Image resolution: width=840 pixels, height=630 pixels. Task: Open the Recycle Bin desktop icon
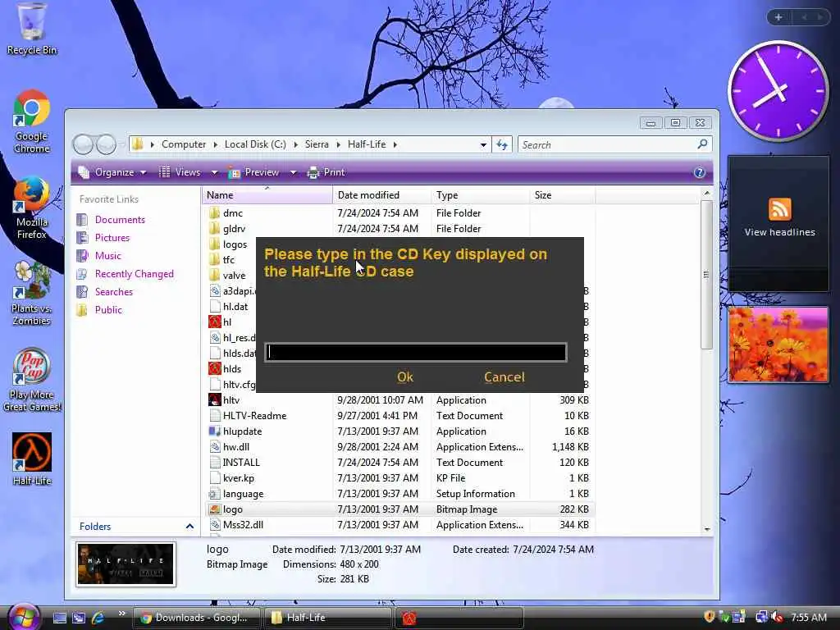[32, 28]
